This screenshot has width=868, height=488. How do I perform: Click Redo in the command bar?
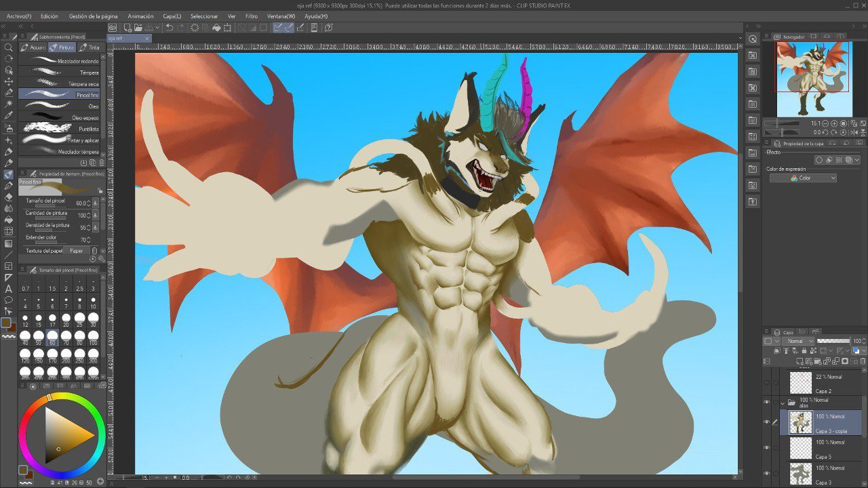(182, 28)
